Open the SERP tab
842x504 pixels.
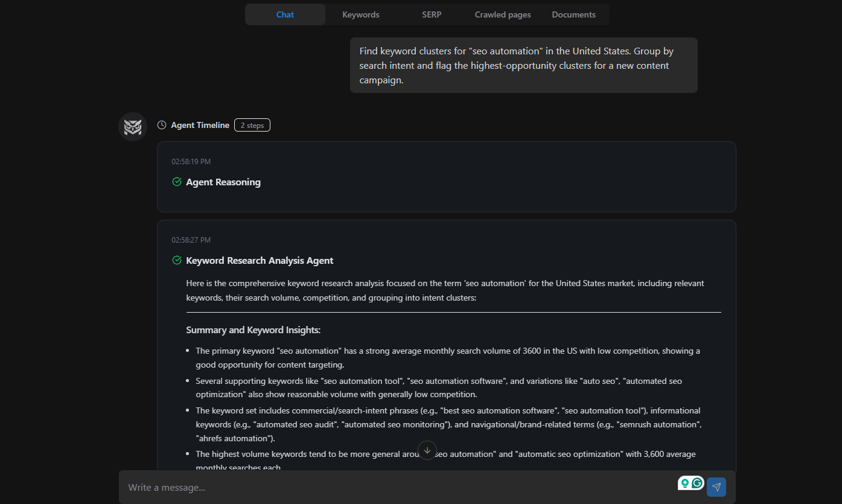point(432,14)
